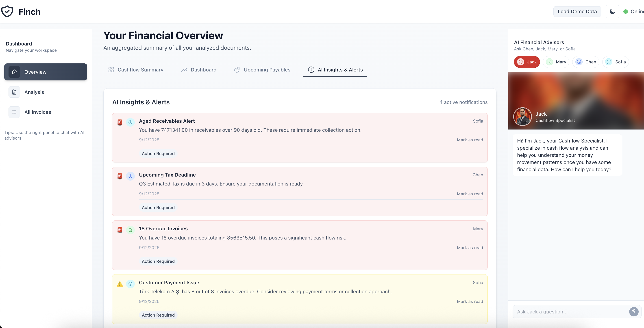Focus the Ask Jack a question field
This screenshot has height=328, width=644.
click(570, 311)
